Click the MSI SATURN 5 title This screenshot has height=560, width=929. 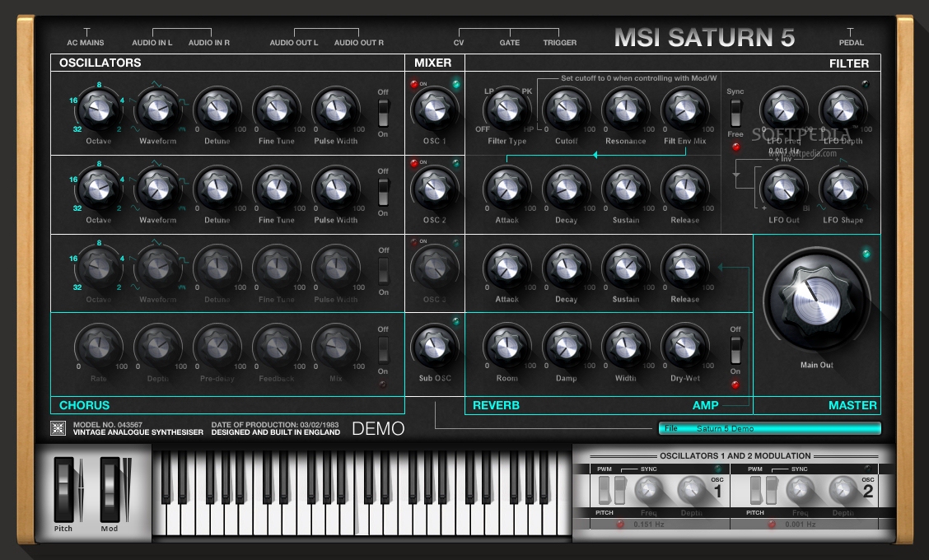click(704, 37)
